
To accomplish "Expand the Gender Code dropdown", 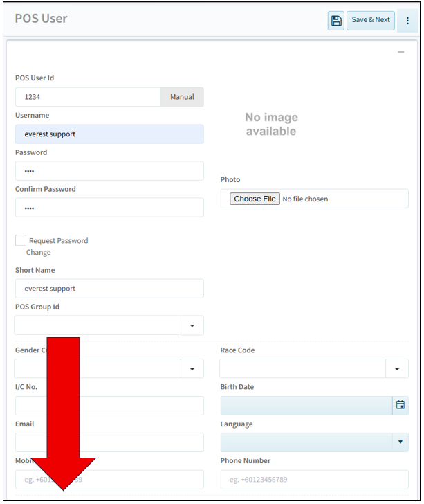I will point(192,369).
